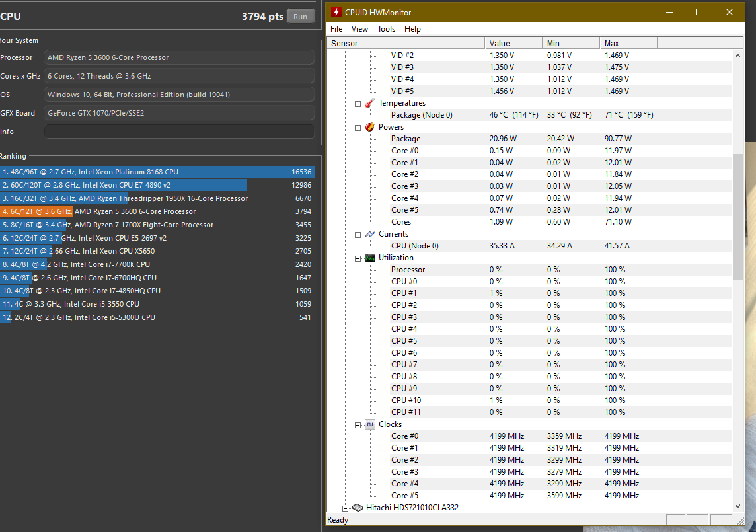Select ranking row Threadripper 1950X
The width and height of the screenshot is (756, 532).
pyautogui.click(x=157, y=198)
